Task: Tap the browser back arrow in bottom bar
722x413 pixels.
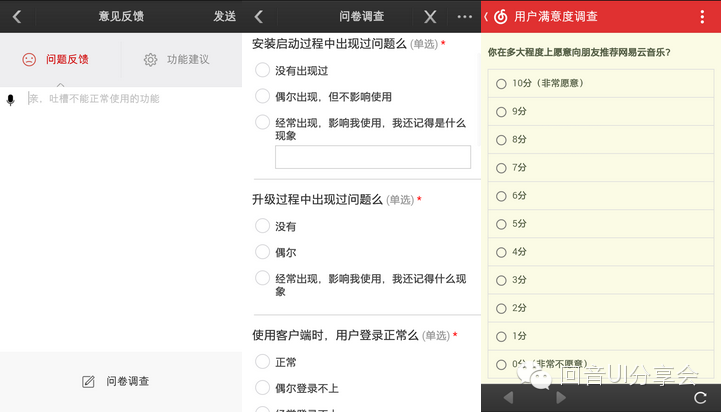Action: 508,397
